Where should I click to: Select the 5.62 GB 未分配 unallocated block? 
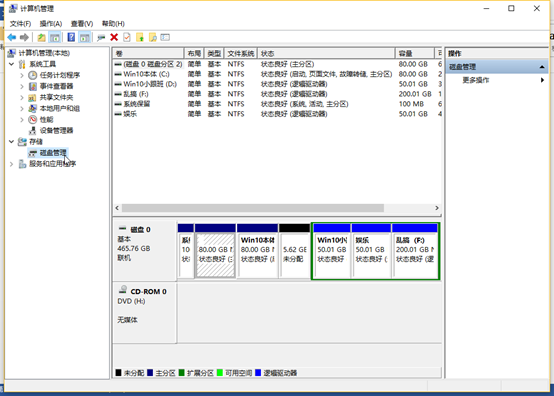tap(294, 251)
